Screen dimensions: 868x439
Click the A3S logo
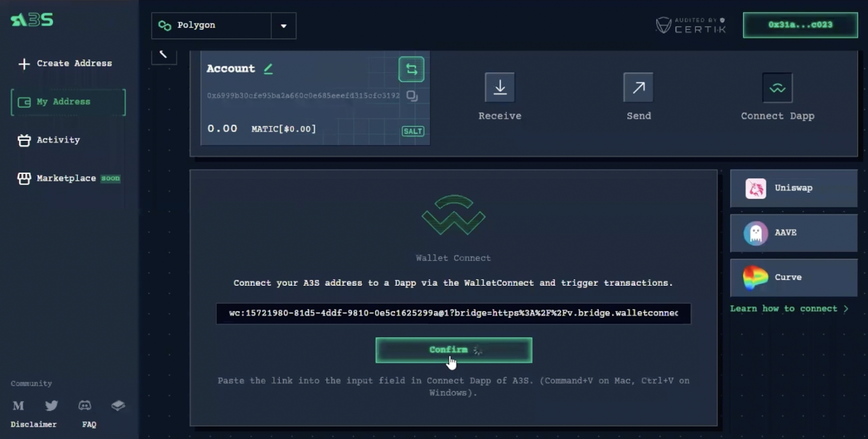coord(32,20)
